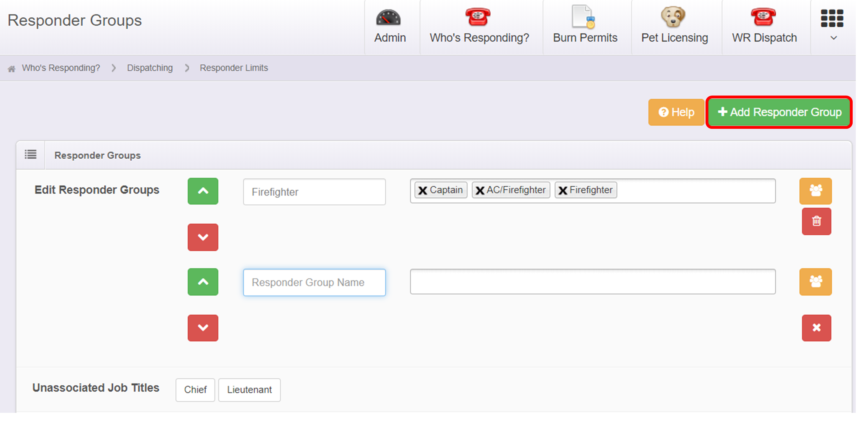
Task: Open Burn Permits document icon
Action: click(x=584, y=17)
